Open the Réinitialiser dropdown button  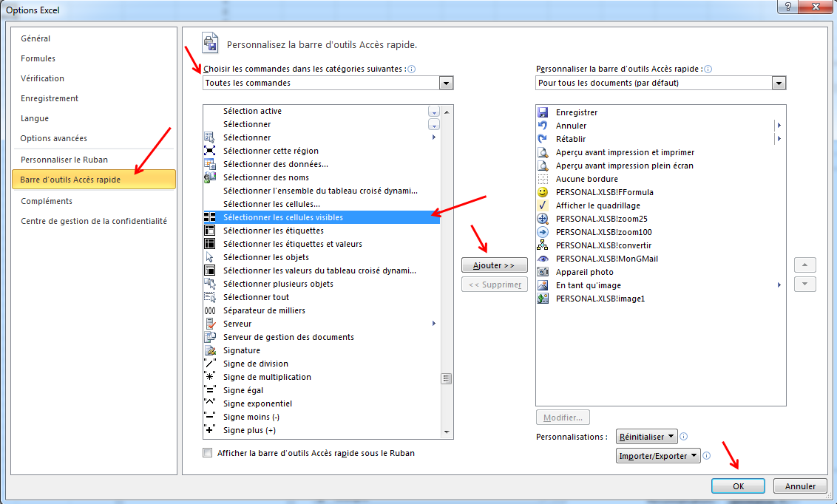pos(646,437)
